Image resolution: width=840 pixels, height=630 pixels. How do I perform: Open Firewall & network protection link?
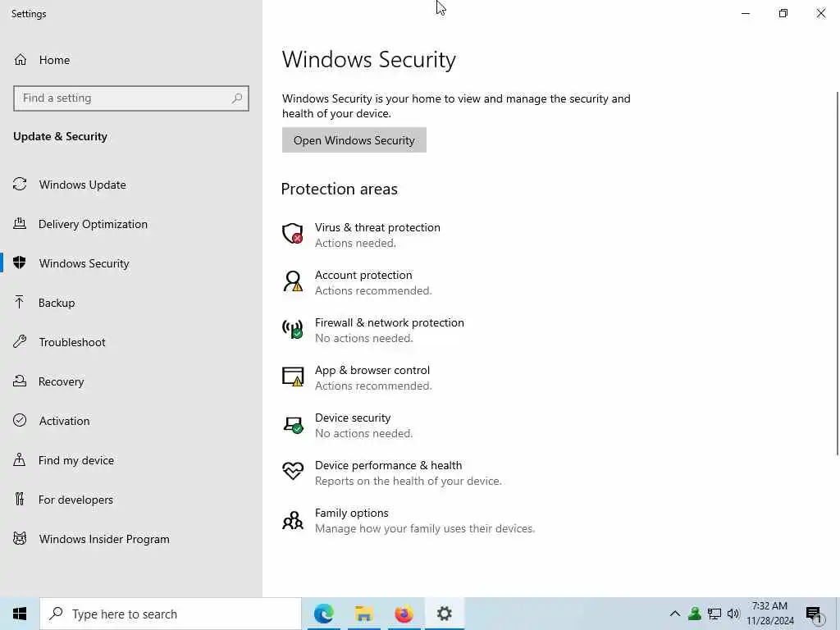tap(390, 322)
